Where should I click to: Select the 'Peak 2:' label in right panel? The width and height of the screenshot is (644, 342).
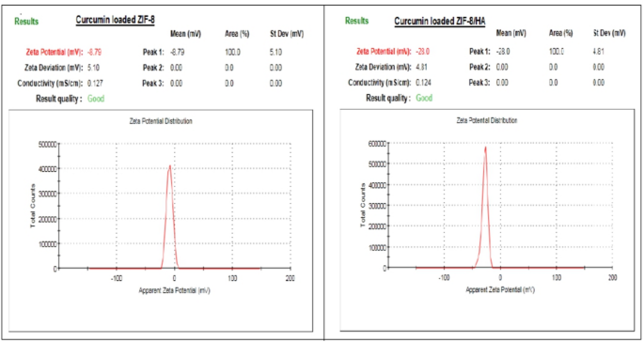point(479,67)
